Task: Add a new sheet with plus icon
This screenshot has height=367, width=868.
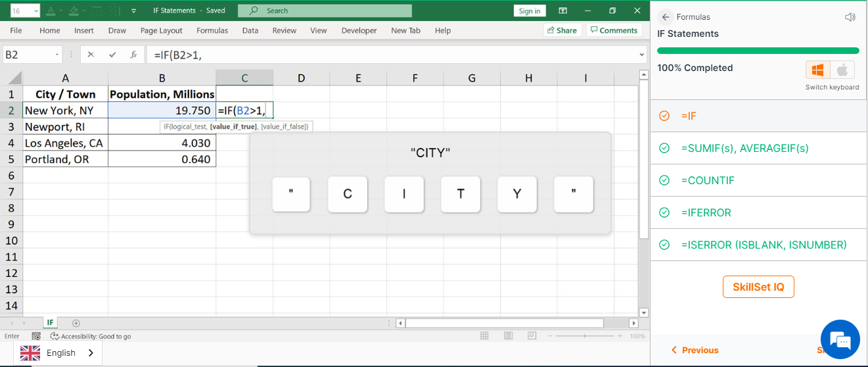Action: [x=76, y=323]
